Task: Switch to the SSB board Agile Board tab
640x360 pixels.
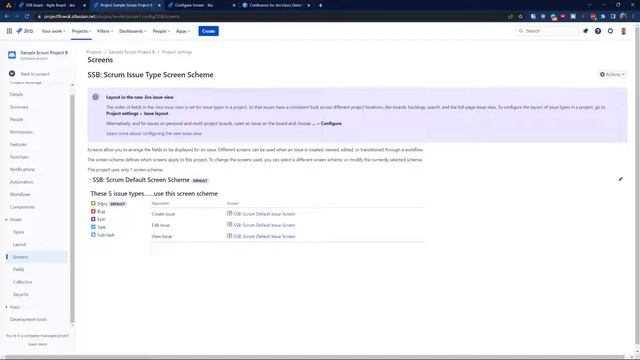Action: click(x=50, y=5)
